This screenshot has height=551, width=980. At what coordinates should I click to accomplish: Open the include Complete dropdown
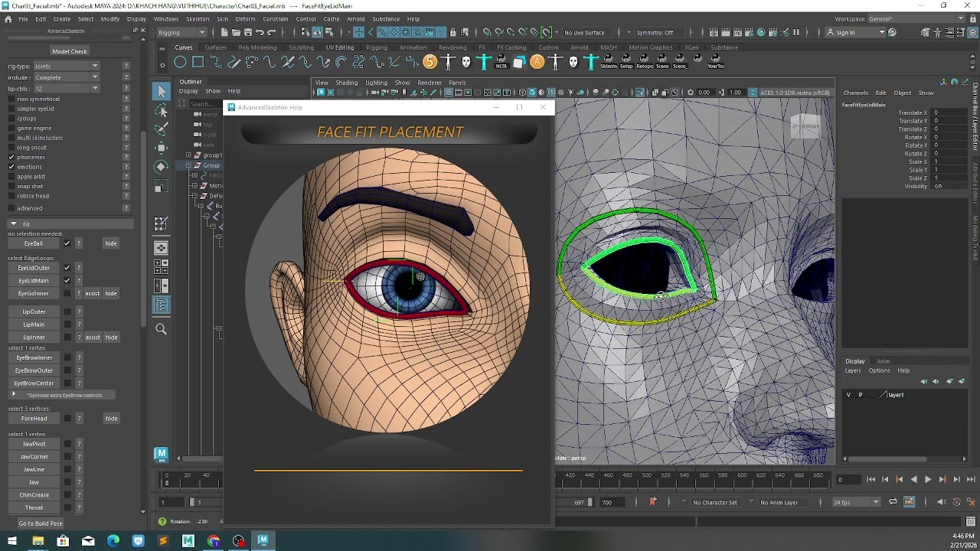pos(66,77)
